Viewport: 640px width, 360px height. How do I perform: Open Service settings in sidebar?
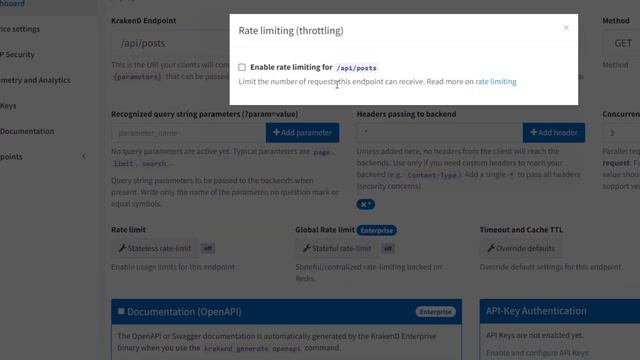(20, 29)
